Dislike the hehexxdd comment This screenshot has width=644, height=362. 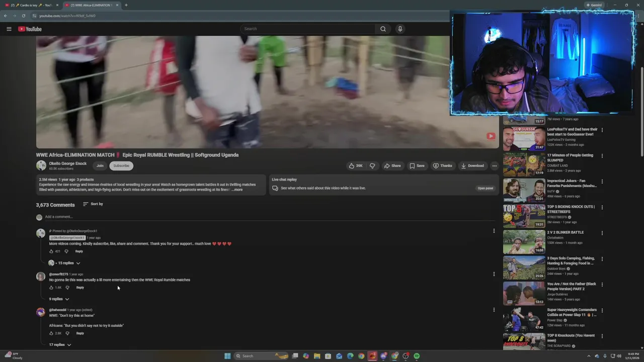pyautogui.click(x=67, y=333)
